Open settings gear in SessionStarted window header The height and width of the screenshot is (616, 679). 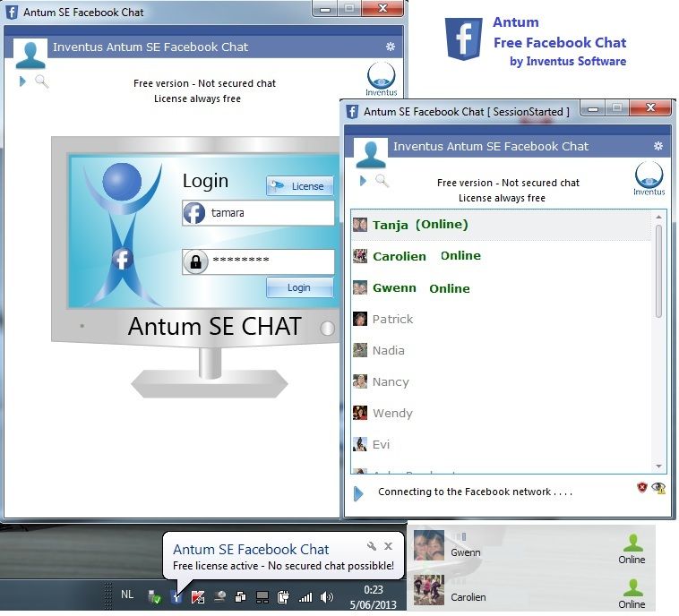tap(658, 146)
